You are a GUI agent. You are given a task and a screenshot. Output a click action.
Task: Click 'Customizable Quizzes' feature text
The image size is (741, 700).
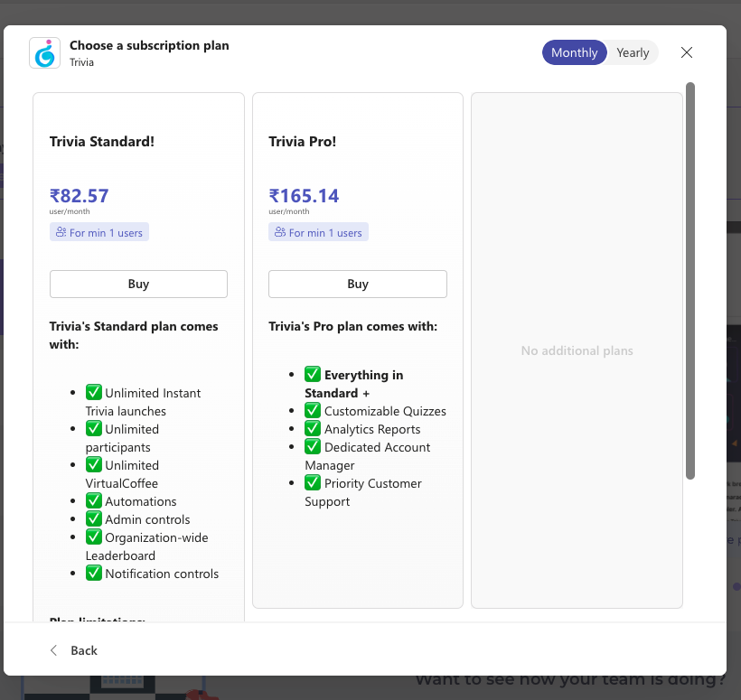coord(385,411)
